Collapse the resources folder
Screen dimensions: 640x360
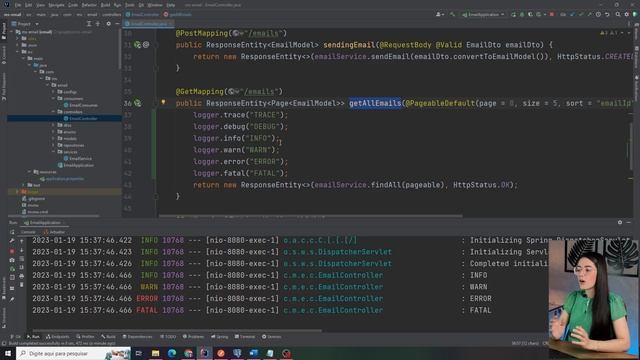tap(30, 172)
